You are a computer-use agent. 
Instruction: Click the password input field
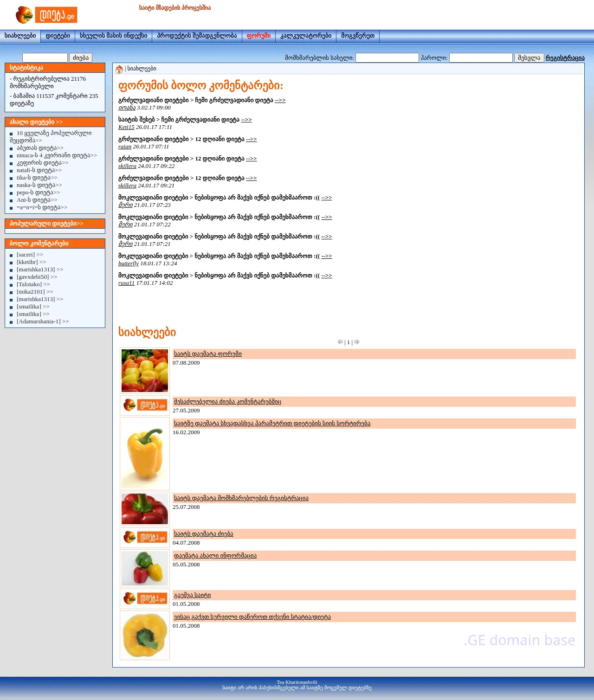click(x=481, y=58)
